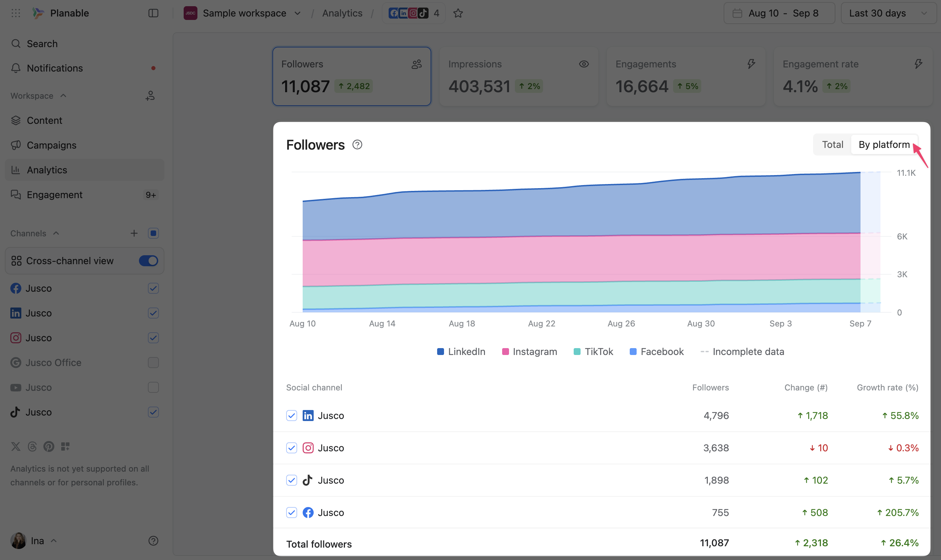Image resolution: width=941 pixels, height=560 pixels.
Task: Click the Search field in sidebar
Action: 42,44
